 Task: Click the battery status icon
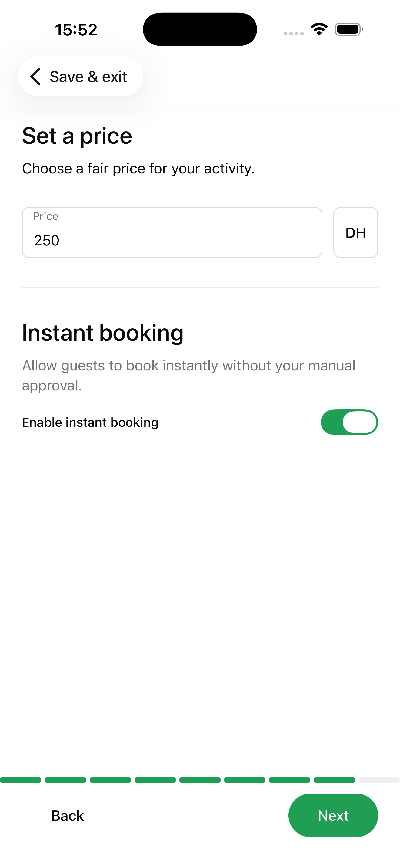click(349, 29)
